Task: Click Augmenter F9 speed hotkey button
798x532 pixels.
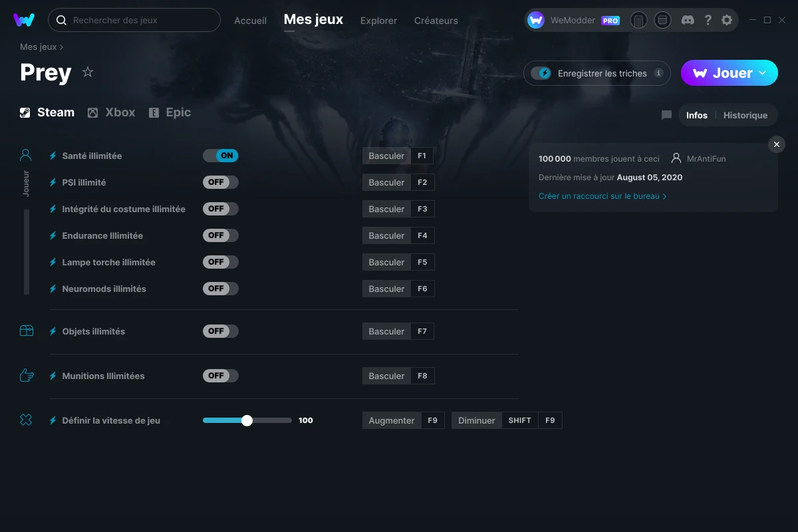Action: 403,420
